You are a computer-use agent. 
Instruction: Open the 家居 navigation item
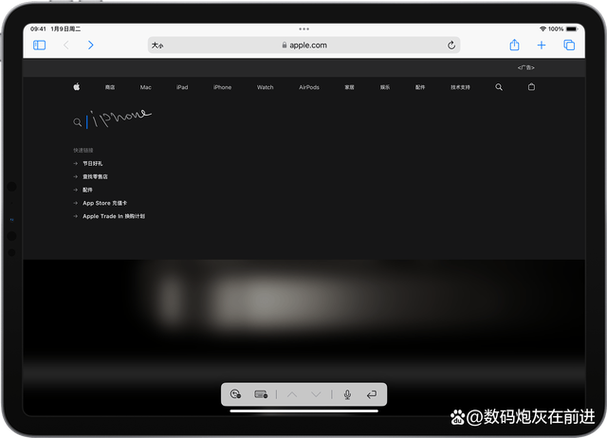[x=350, y=88]
